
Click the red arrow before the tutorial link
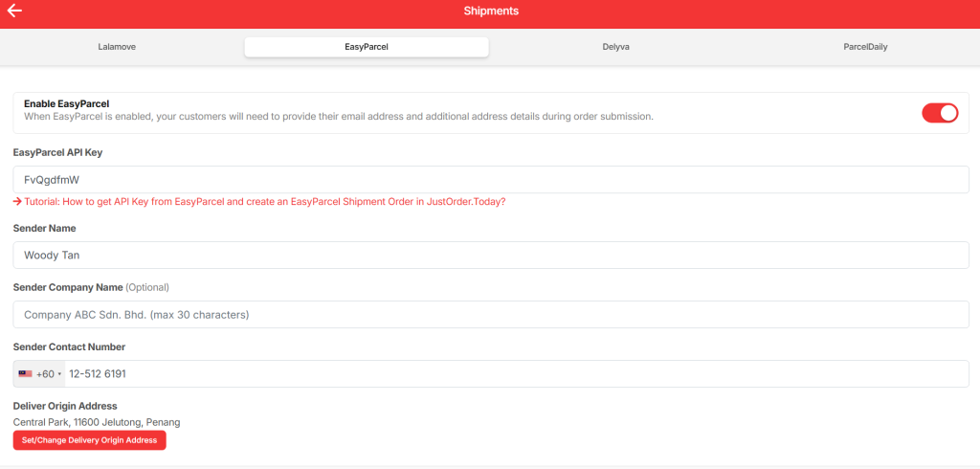tap(17, 202)
